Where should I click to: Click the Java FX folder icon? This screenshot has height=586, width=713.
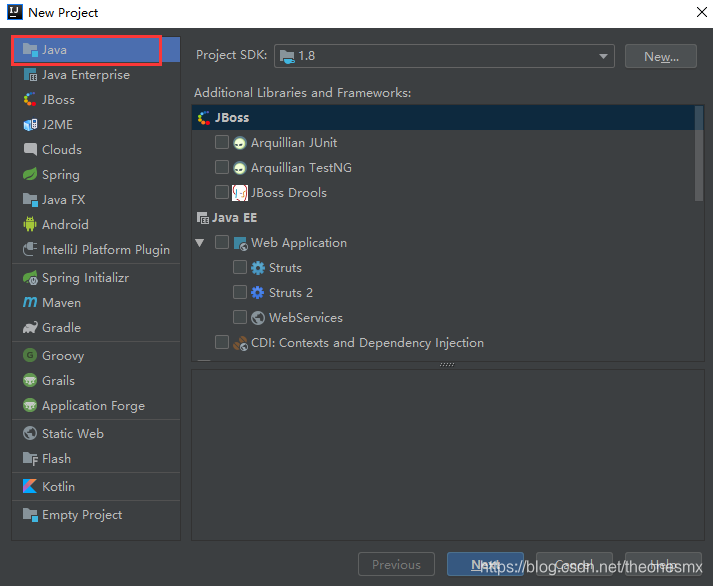tap(30, 200)
